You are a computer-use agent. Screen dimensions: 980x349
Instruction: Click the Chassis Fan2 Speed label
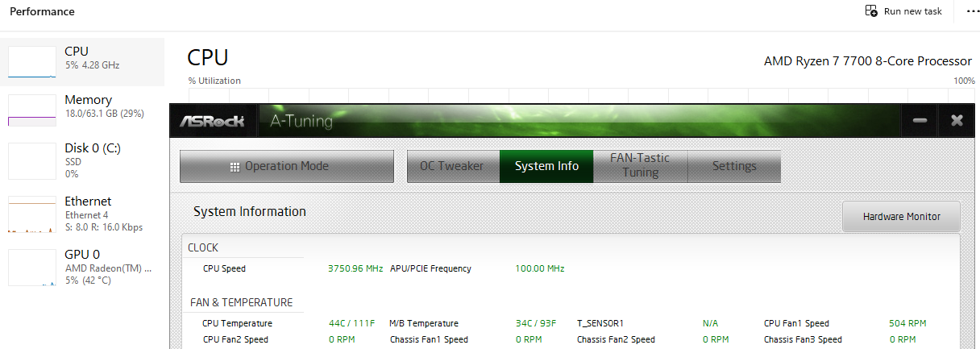[616, 339]
